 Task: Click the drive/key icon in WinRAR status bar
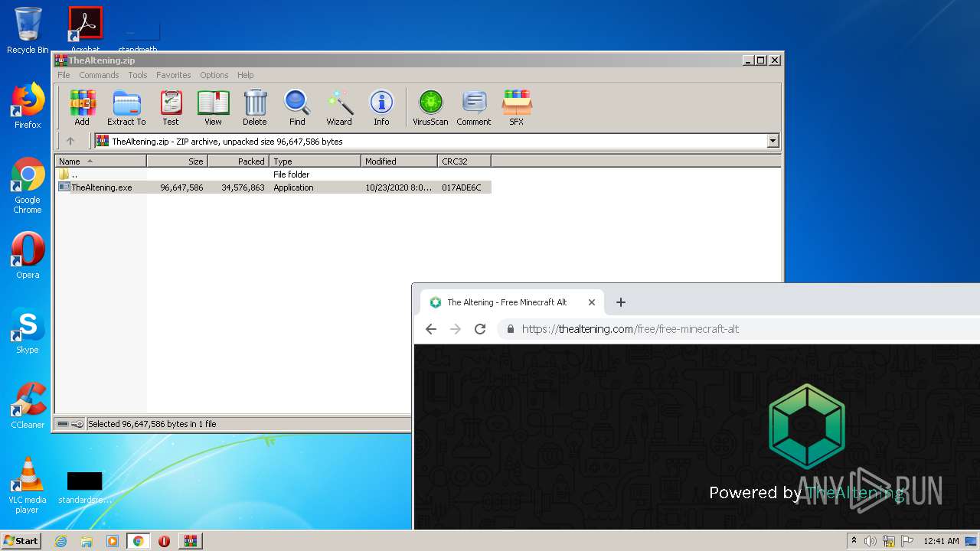pyautogui.click(x=70, y=424)
